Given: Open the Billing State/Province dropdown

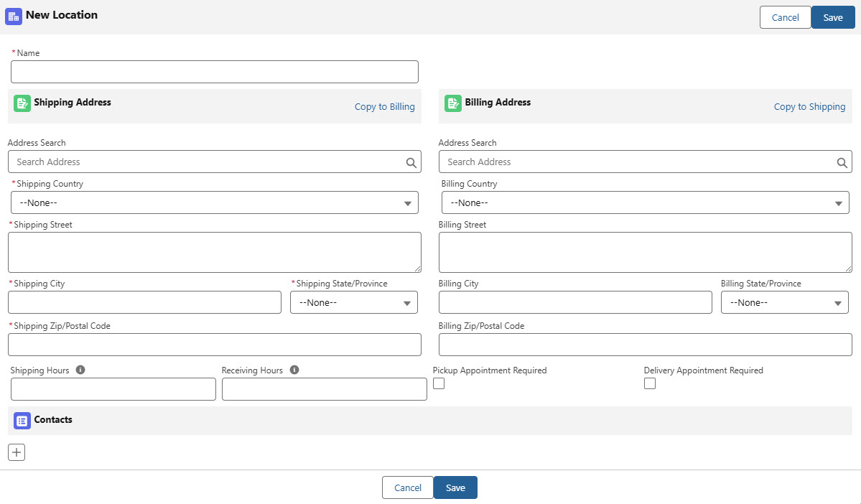Looking at the screenshot, I should pos(785,302).
